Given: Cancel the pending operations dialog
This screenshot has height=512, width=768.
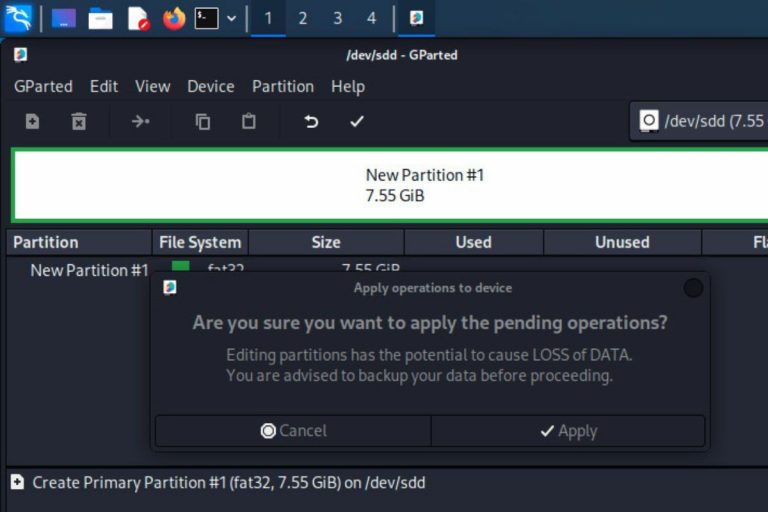Looking at the screenshot, I should 293,431.
